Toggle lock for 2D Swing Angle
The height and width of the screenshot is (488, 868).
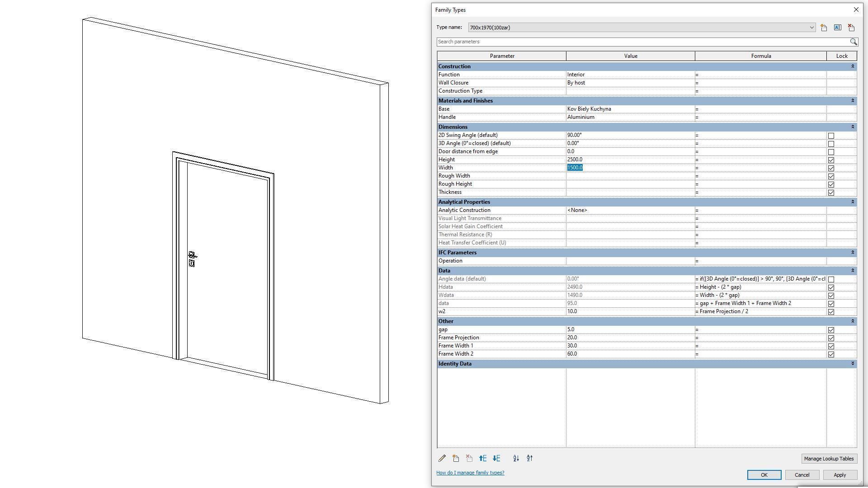831,136
